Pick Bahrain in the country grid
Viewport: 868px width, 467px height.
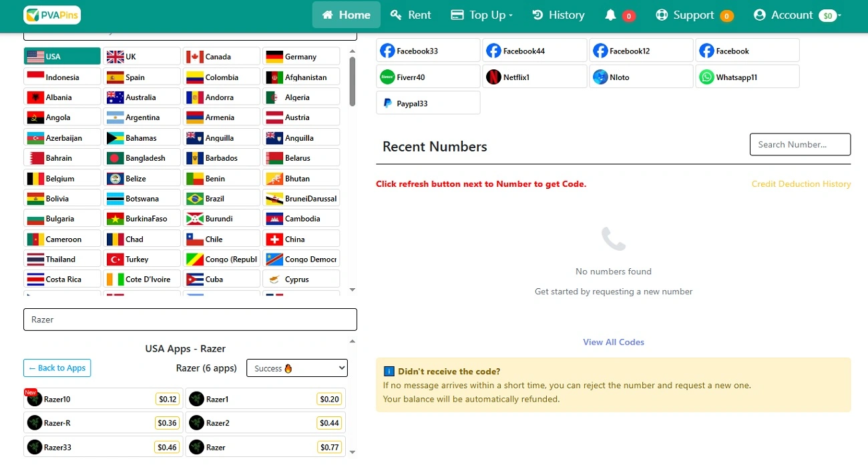click(62, 158)
